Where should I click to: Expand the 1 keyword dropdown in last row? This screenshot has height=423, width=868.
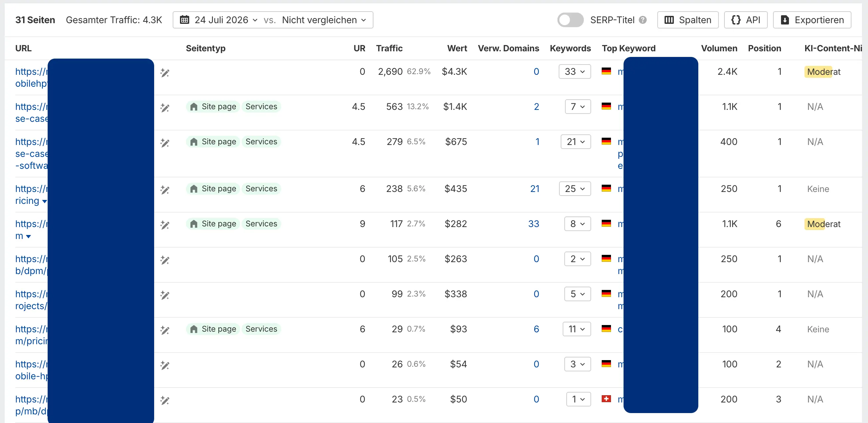(579, 399)
